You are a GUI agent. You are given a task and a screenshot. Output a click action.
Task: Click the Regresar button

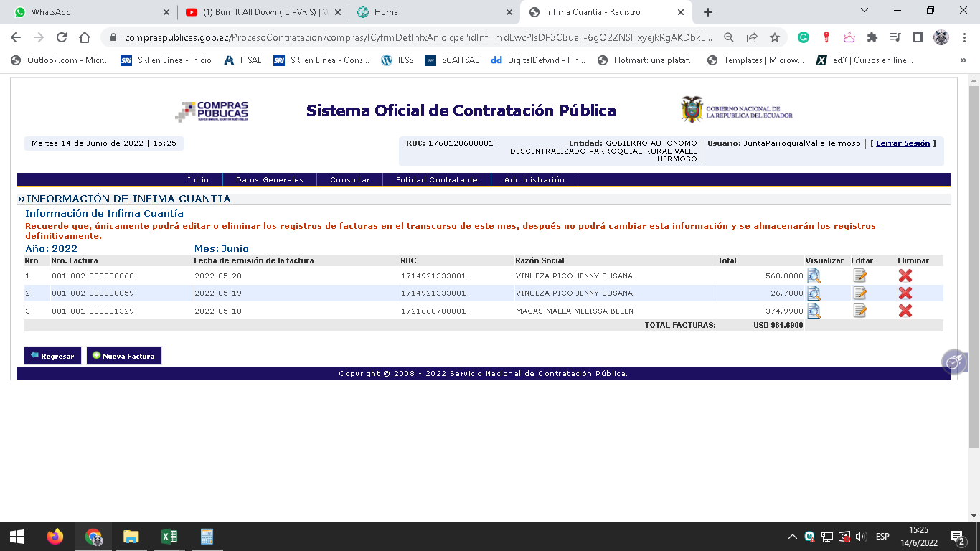pos(52,356)
